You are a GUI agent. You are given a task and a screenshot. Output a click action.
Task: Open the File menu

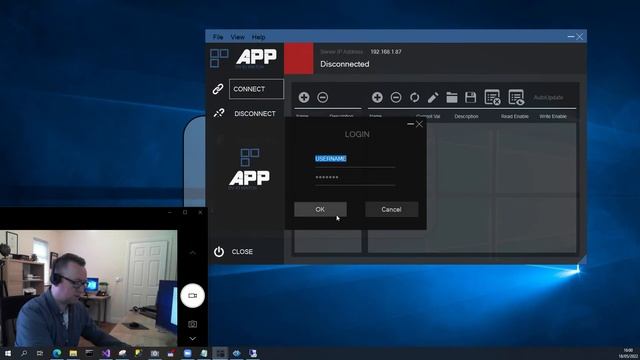point(218,37)
